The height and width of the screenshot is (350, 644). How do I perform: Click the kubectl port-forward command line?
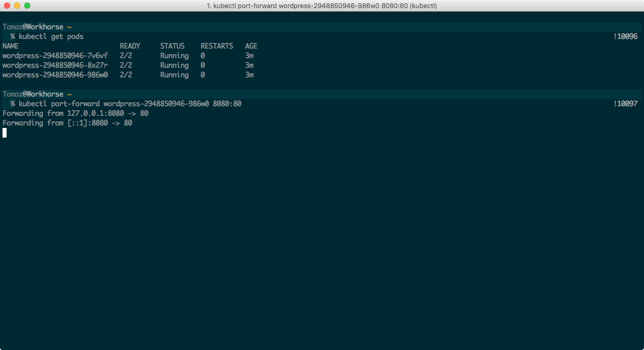tap(130, 104)
